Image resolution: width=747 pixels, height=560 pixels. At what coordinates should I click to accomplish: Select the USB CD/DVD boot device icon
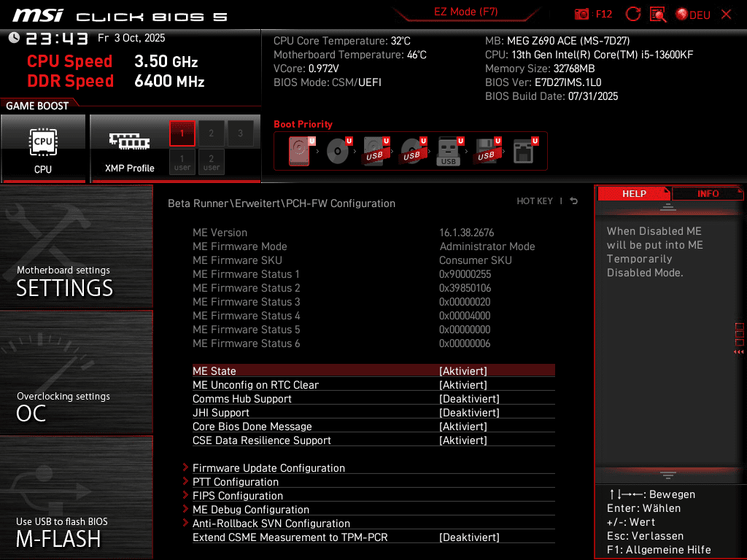click(413, 151)
